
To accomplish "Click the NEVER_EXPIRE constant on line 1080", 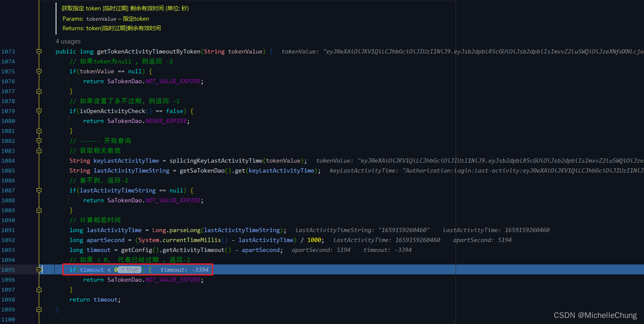I will click(166, 121).
